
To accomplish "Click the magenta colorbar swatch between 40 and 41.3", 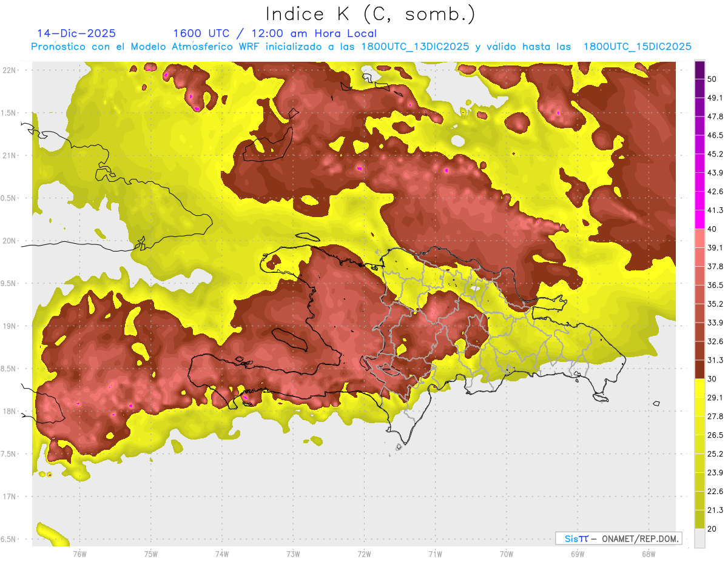I will click(x=699, y=220).
